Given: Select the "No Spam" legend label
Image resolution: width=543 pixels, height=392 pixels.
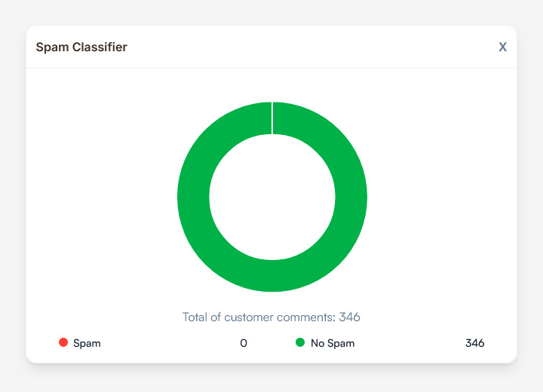Looking at the screenshot, I should pos(332,343).
